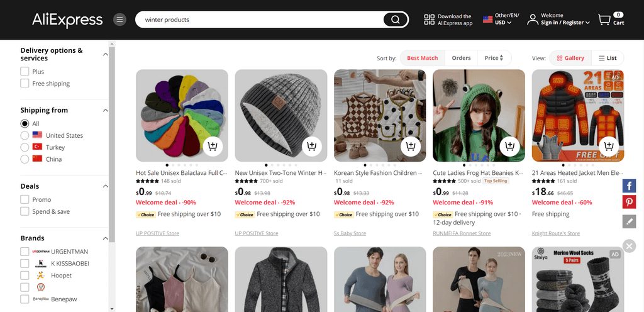Click the AD badge on Merino Wool Socks
Screen dimensions: 644x312
pyautogui.click(x=615, y=255)
